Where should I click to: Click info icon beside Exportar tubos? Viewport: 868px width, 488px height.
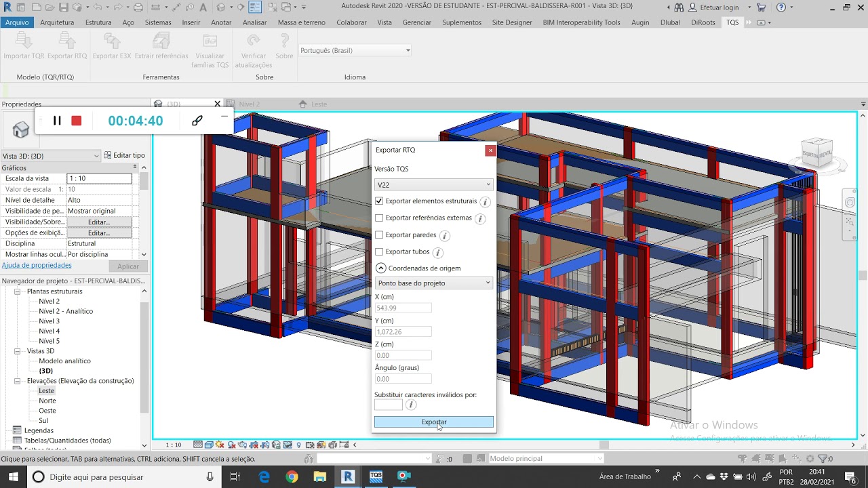click(438, 253)
